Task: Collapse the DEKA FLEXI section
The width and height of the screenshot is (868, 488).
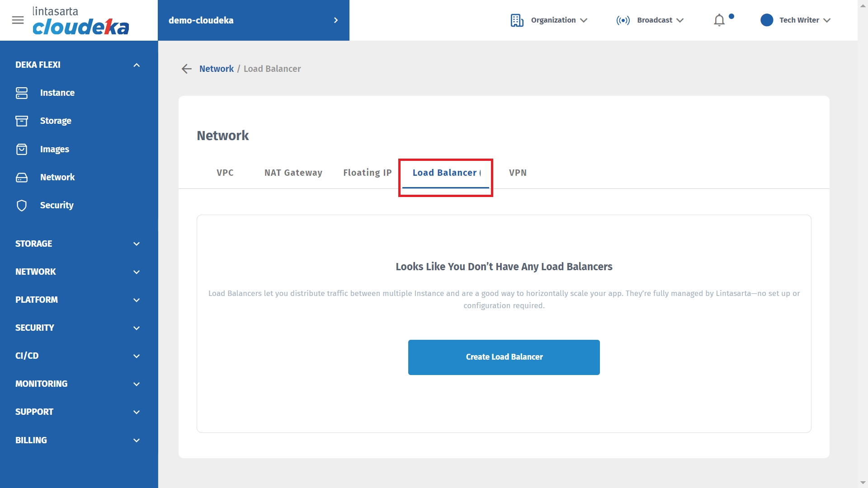Action: tap(137, 65)
